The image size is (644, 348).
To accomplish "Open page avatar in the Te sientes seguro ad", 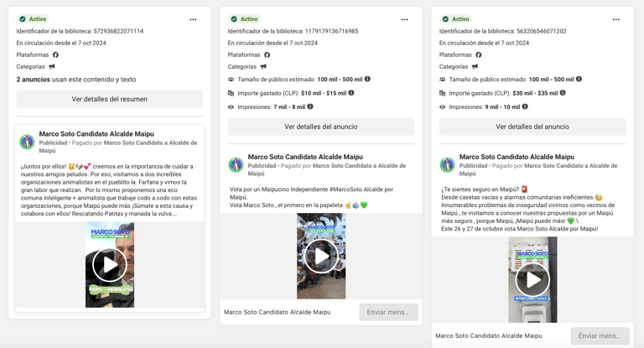I will point(448,164).
